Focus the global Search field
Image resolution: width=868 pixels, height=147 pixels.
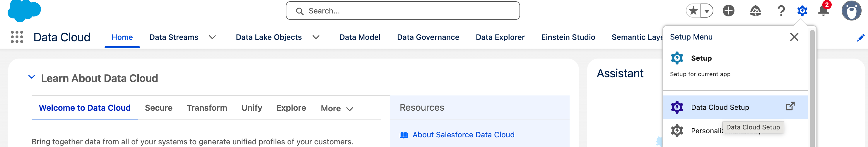(403, 11)
